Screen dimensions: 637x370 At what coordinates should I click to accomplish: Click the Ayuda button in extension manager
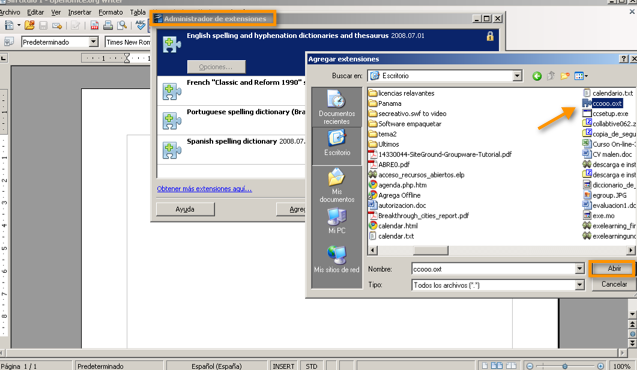click(185, 209)
